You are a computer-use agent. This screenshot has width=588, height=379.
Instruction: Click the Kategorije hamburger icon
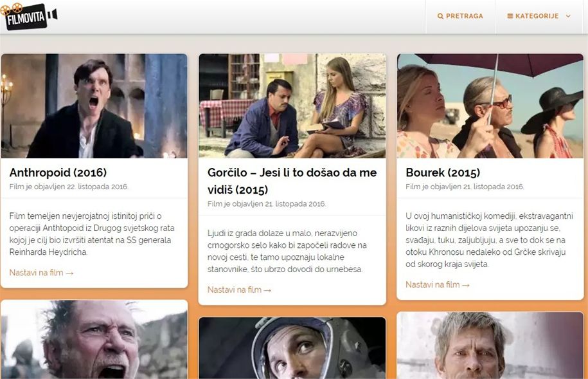coord(510,16)
